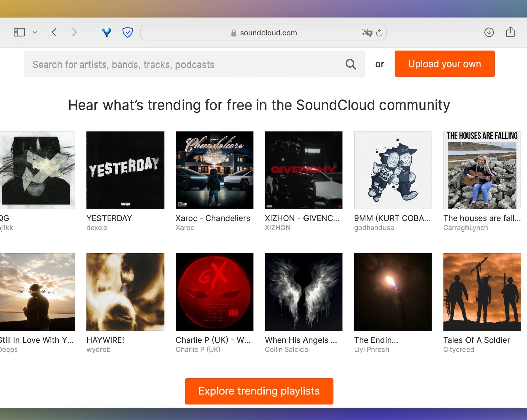Image resolution: width=527 pixels, height=420 pixels.
Task: Toggle the Safari sidebar icon
Action: click(19, 32)
